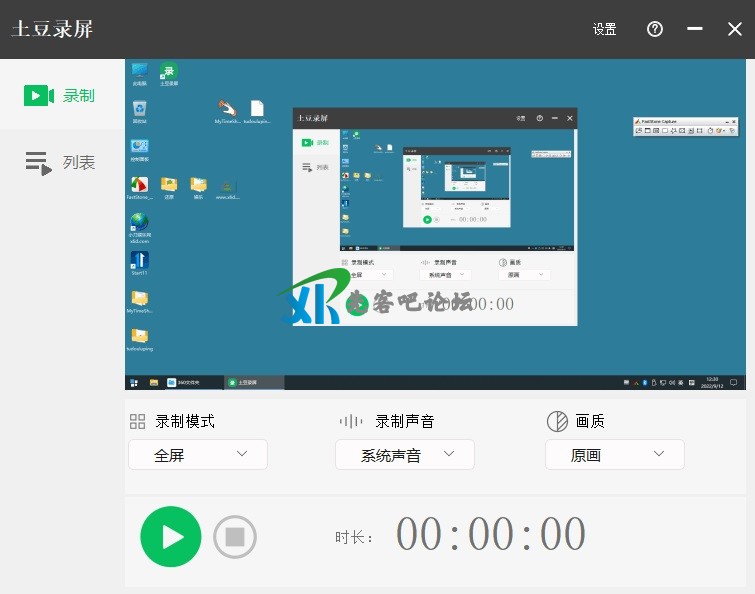Start recording with the green play button
This screenshot has width=755, height=594.
pos(170,537)
